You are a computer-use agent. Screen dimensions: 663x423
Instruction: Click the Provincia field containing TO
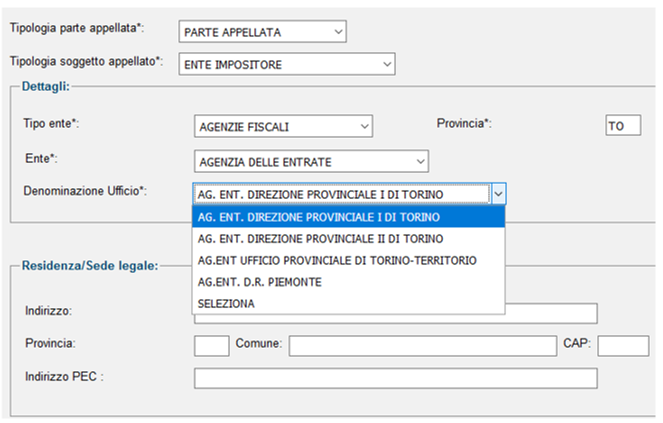point(623,126)
